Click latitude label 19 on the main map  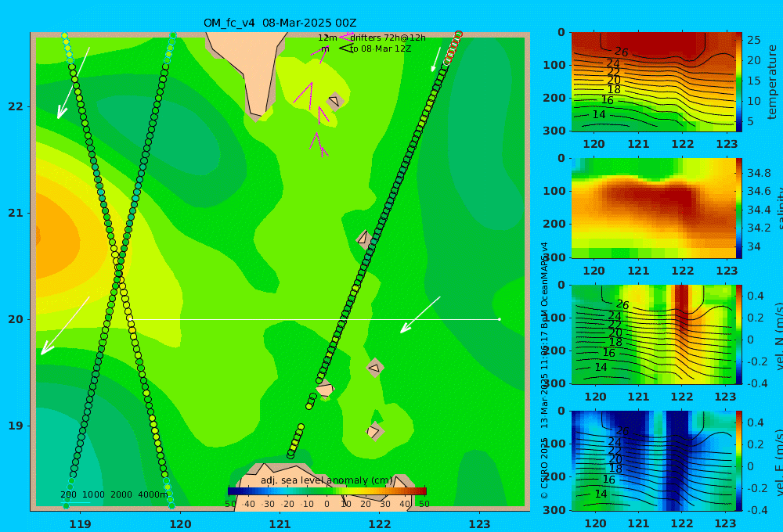pyautogui.click(x=16, y=426)
